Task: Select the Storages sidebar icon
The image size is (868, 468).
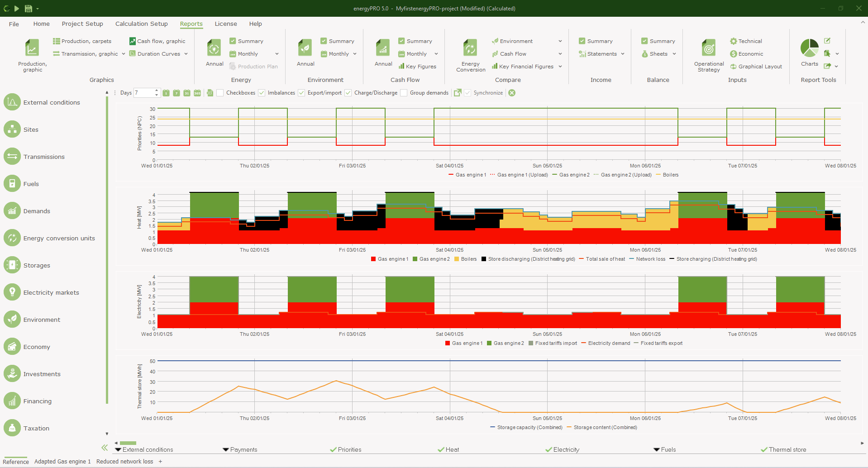Action: coord(12,265)
